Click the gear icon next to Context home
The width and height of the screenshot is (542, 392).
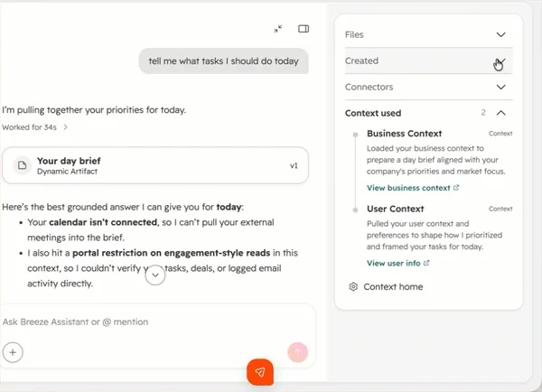[x=353, y=286]
